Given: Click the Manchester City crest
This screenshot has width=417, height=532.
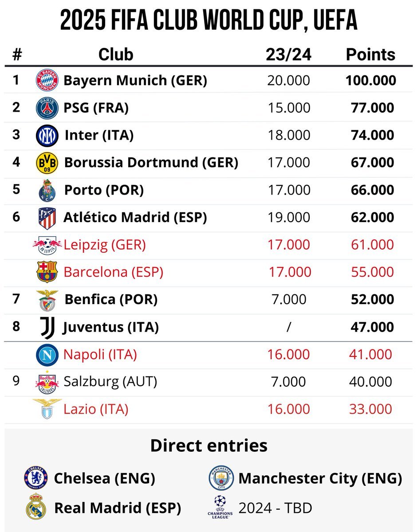Looking at the screenshot, I should coord(221,478).
